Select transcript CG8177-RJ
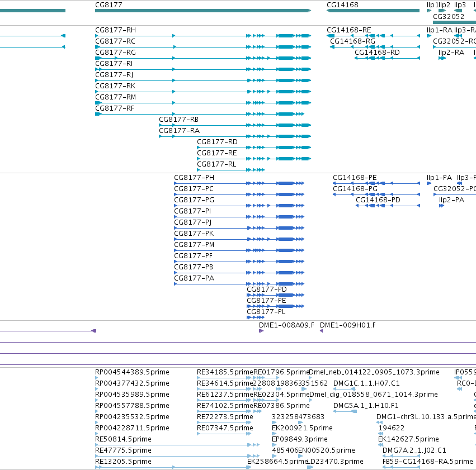Screen dimensions: 476x470 [114, 75]
